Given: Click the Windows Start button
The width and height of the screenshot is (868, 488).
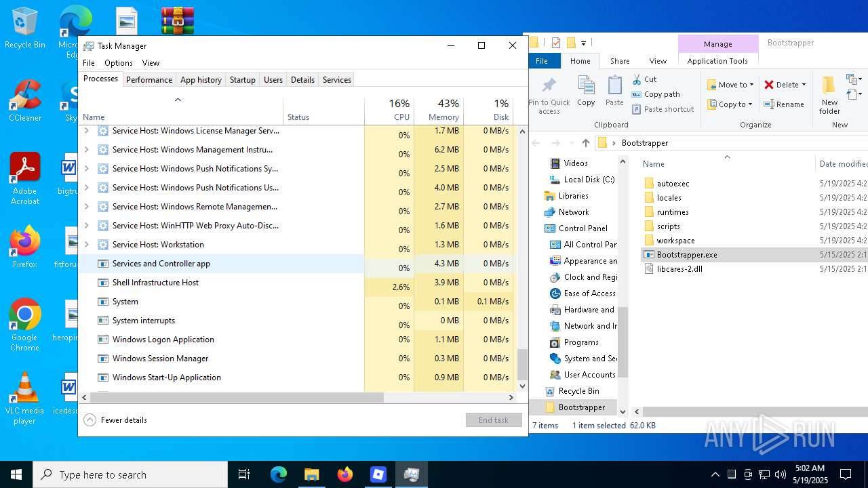Looking at the screenshot, I should tap(16, 474).
